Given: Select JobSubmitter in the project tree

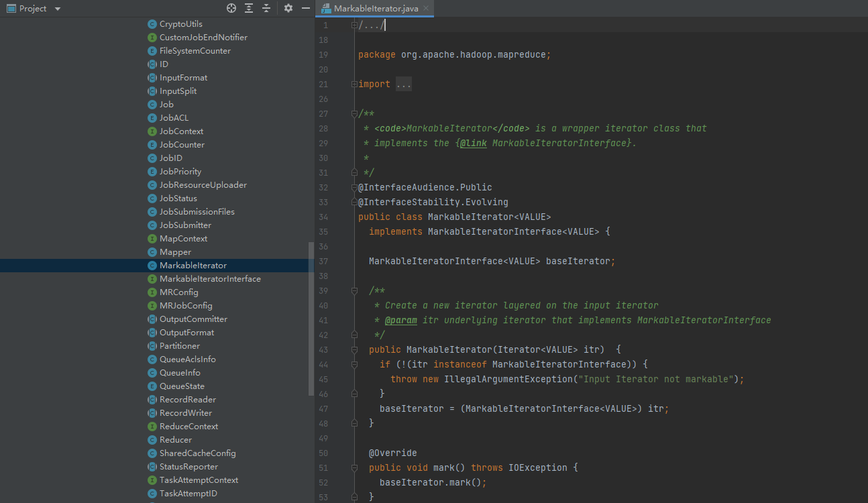Looking at the screenshot, I should [x=185, y=225].
